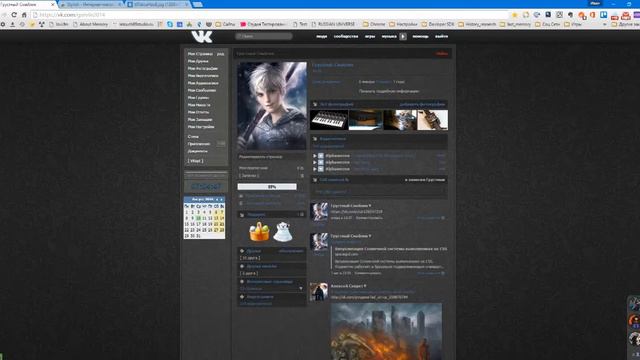
Task: Open Моя Страница in left menu
Action: point(200,54)
